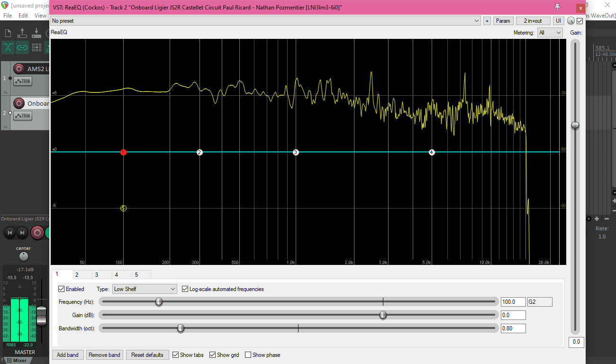Click the transport record button

click(x=37, y=233)
